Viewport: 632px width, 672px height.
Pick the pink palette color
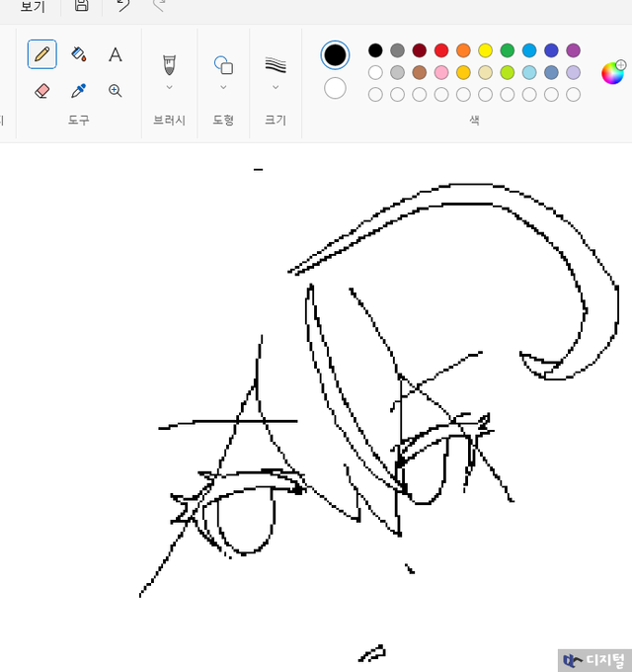tap(441, 72)
